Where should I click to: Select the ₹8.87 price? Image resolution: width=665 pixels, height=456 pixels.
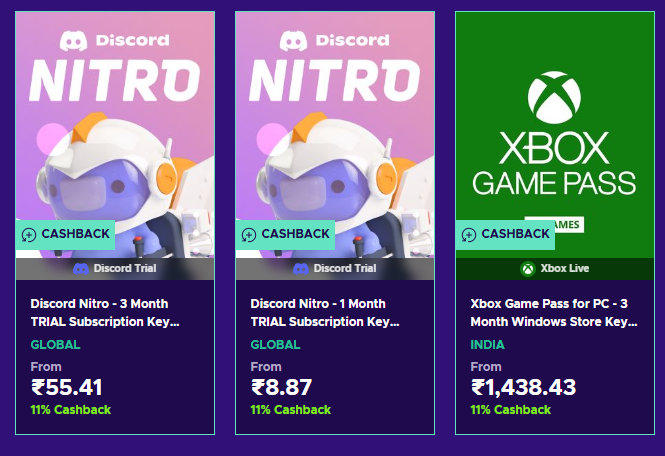click(x=281, y=387)
